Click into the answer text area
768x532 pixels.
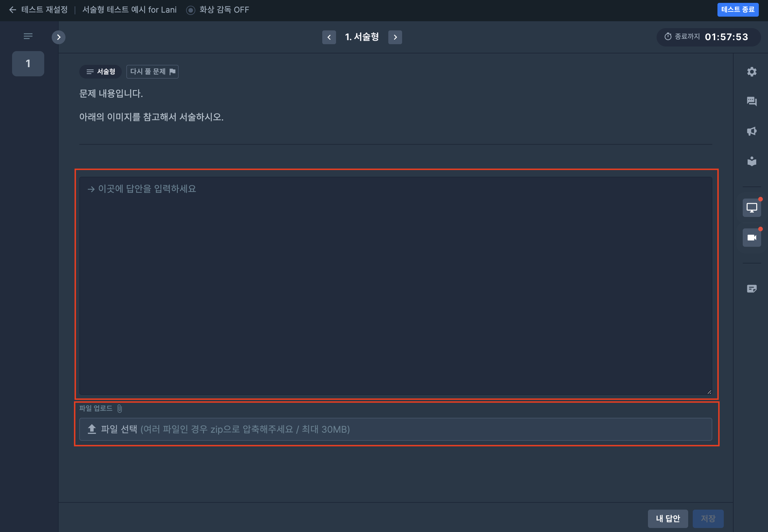pyautogui.click(x=395, y=285)
